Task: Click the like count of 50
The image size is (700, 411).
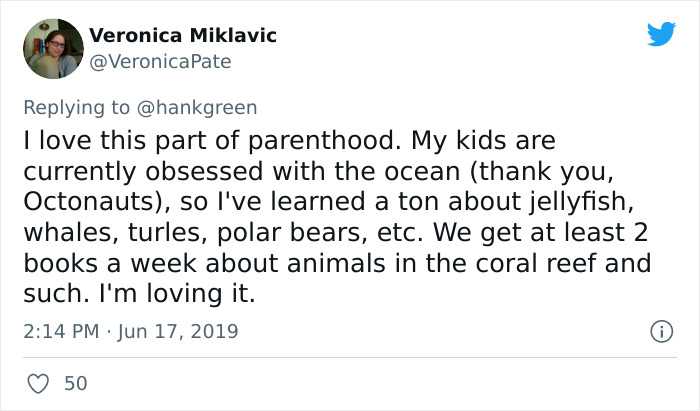Action: coord(75,383)
